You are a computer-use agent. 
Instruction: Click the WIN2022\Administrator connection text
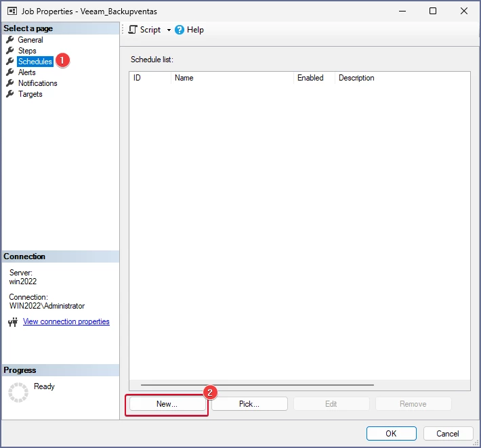(47, 306)
